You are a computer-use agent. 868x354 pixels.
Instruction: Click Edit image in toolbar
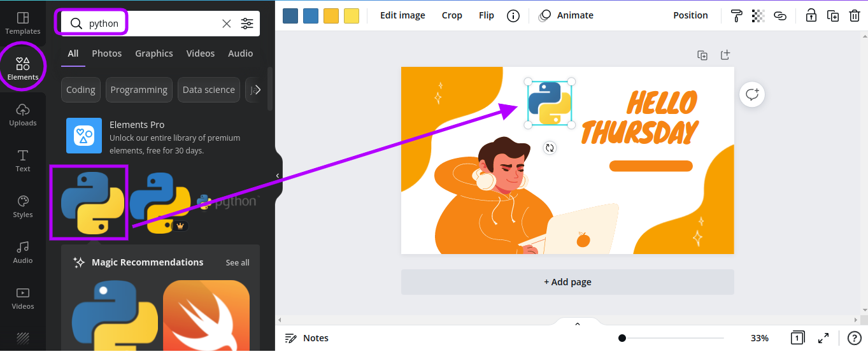click(x=402, y=15)
